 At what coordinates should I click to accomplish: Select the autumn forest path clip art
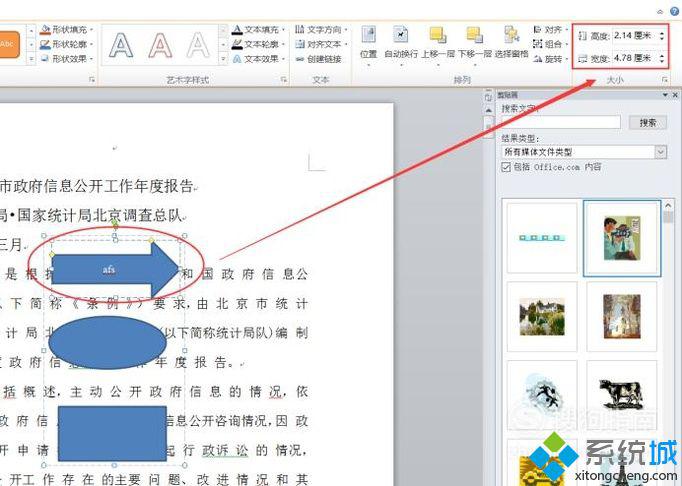coord(622,316)
